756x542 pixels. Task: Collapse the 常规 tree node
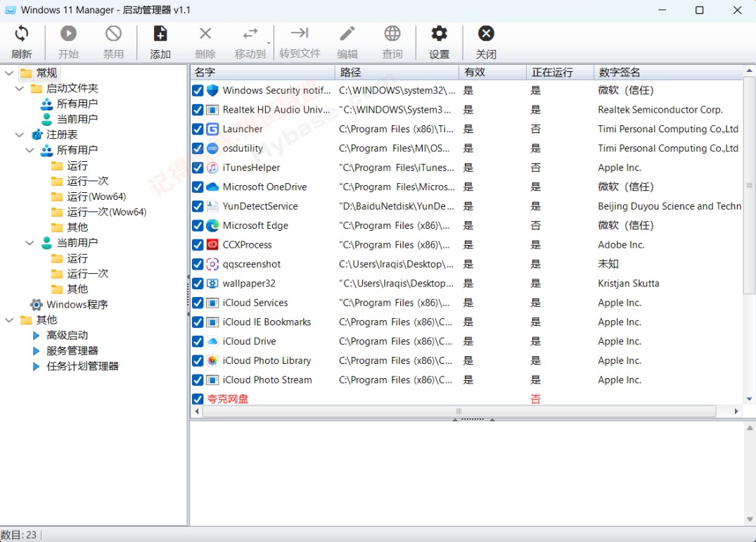(8, 73)
